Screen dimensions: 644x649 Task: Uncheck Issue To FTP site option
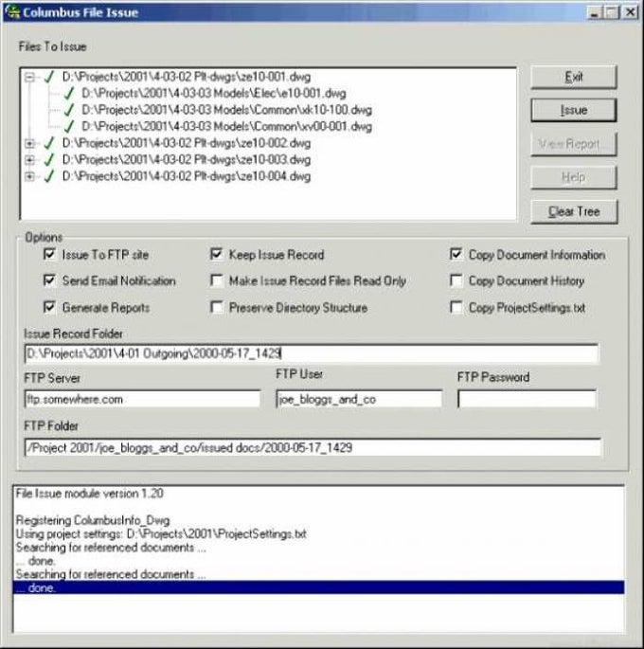point(49,254)
